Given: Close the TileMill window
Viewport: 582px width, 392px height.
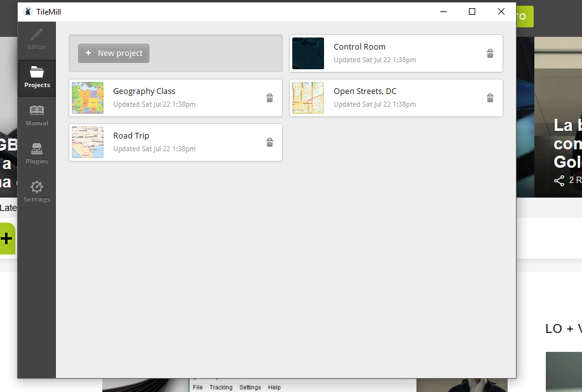Looking at the screenshot, I should click(501, 11).
